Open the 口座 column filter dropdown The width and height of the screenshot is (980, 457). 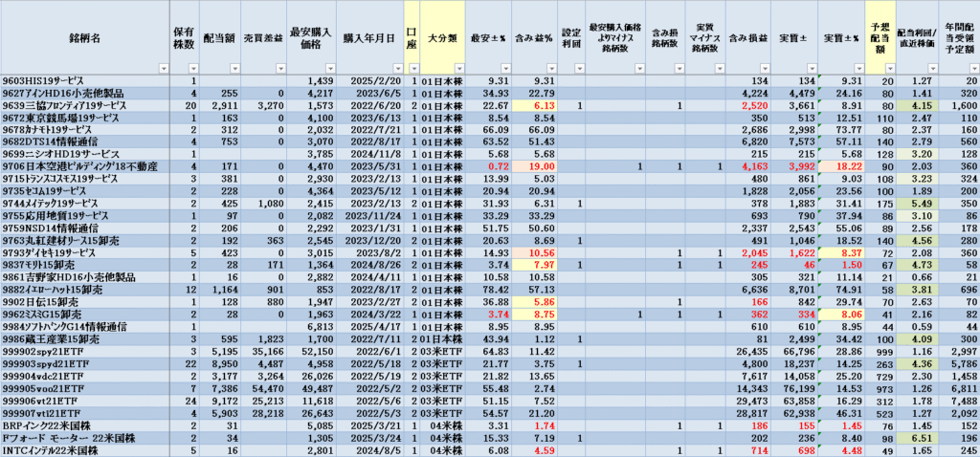coord(412,69)
